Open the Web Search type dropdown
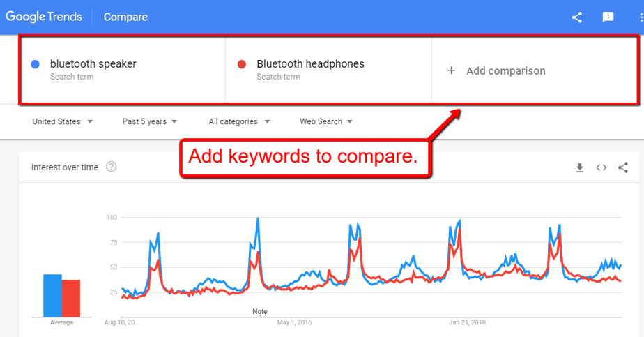Image resolution: width=644 pixels, height=337 pixels. point(326,121)
